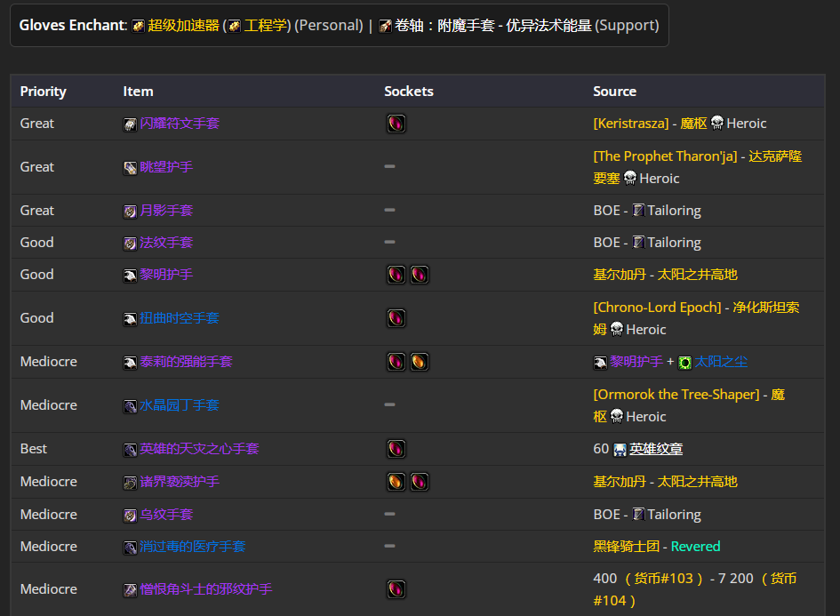The height and width of the screenshot is (616, 840).
Task: Click the item icon next to 泰莉的强能手套
Action: (x=130, y=363)
